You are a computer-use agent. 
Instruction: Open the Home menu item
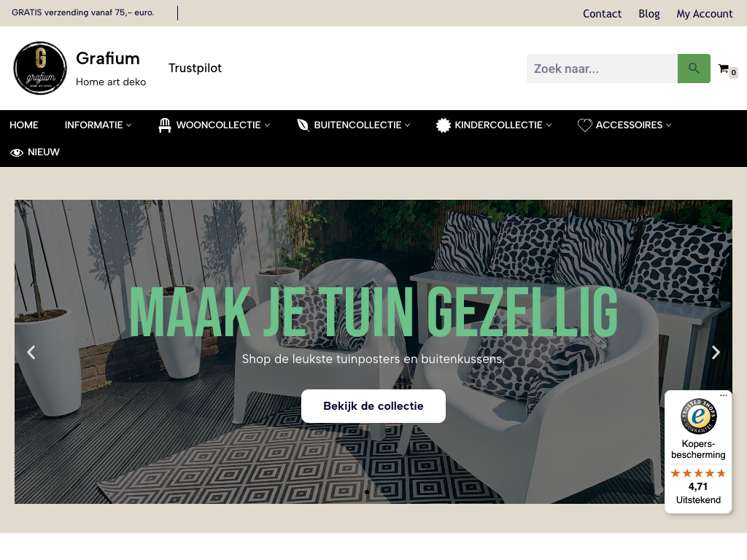24,125
